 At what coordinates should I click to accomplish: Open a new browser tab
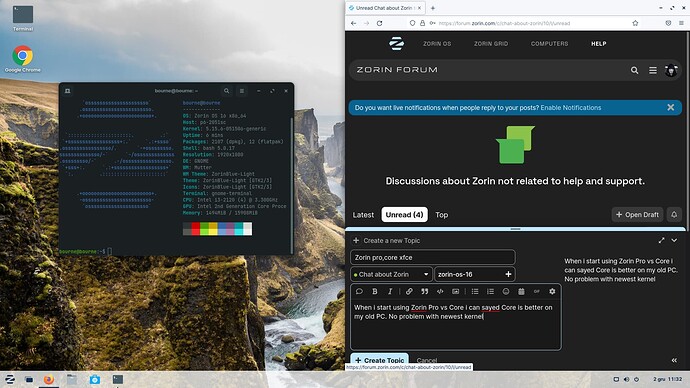(433, 8)
